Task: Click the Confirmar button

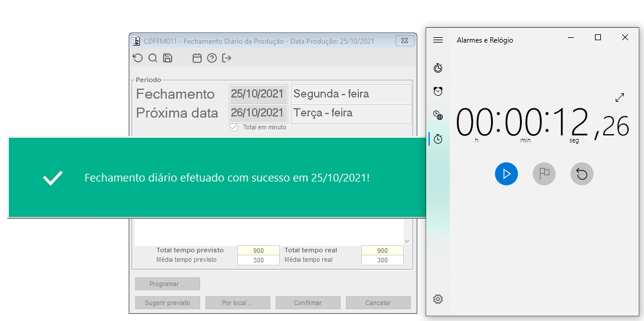Action: [x=308, y=303]
